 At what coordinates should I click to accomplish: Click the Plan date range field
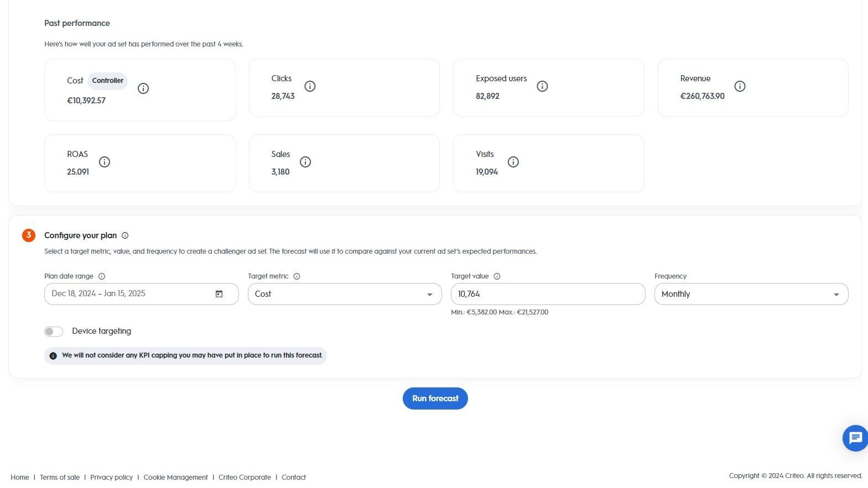pyautogui.click(x=130, y=294)
